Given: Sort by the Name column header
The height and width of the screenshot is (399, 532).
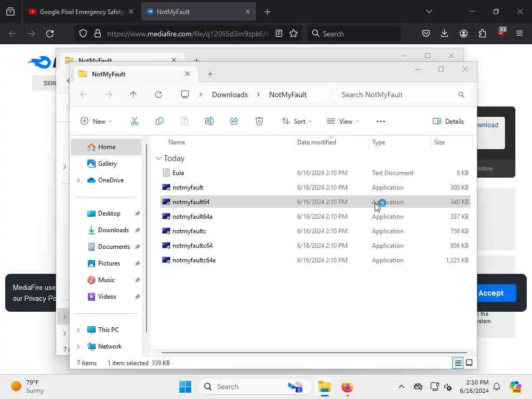Looking at the screenshot, I should [x=177, y=142].
